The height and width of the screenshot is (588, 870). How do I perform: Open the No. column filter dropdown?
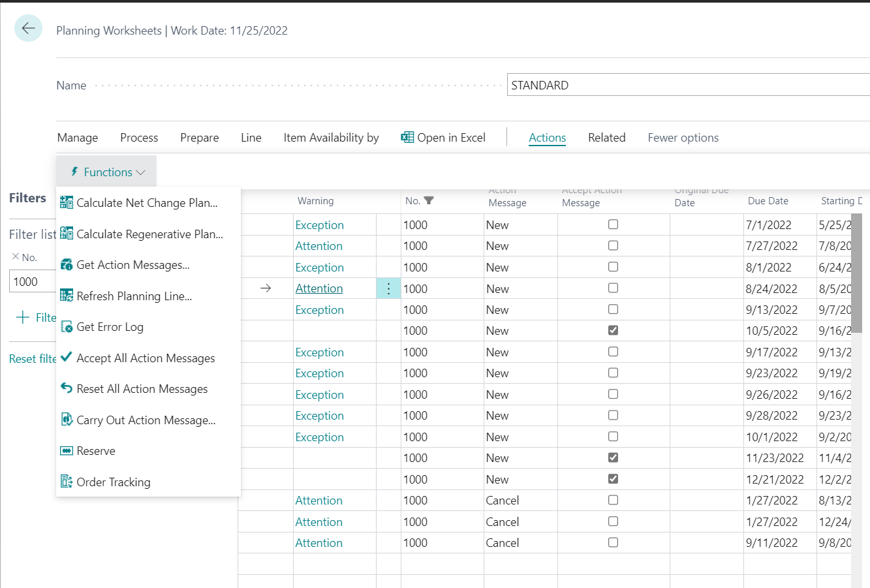(x=429, y=201)
